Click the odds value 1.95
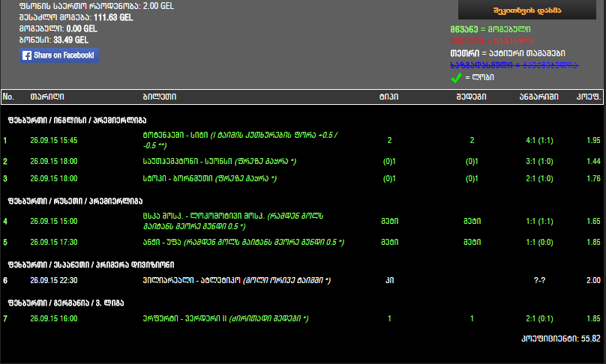The image size is (606, 364). [593, 141]
